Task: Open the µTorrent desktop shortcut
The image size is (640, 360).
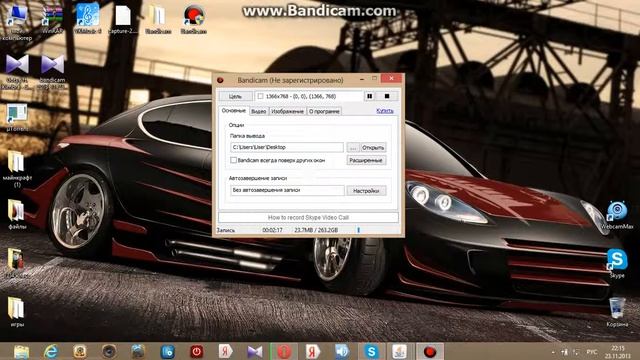Action: pyautogui.click(x=17, y=116)
